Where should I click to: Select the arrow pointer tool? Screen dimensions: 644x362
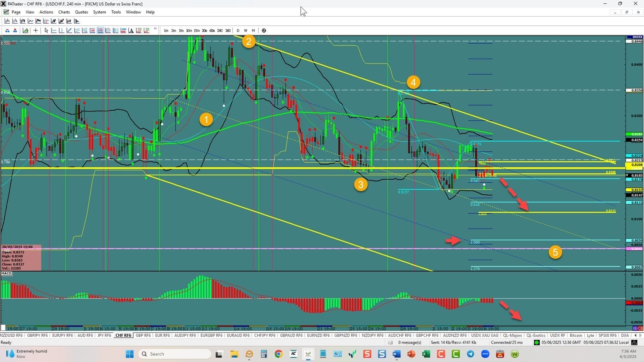(x=46, y=30)
